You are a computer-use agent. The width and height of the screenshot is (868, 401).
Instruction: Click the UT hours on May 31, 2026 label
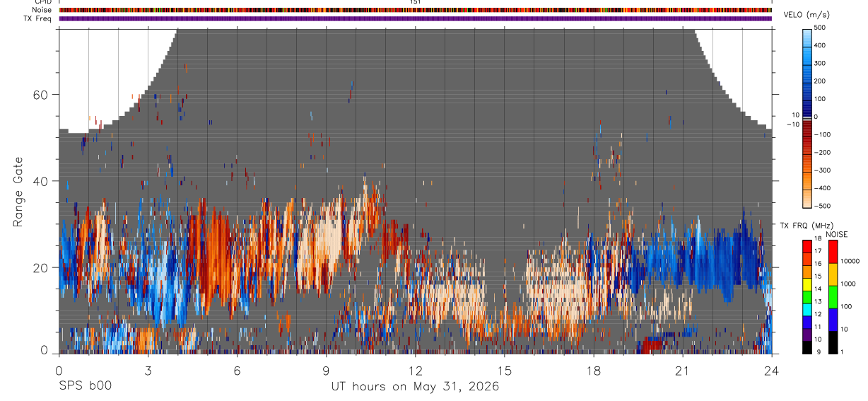[x=415, y=386]
